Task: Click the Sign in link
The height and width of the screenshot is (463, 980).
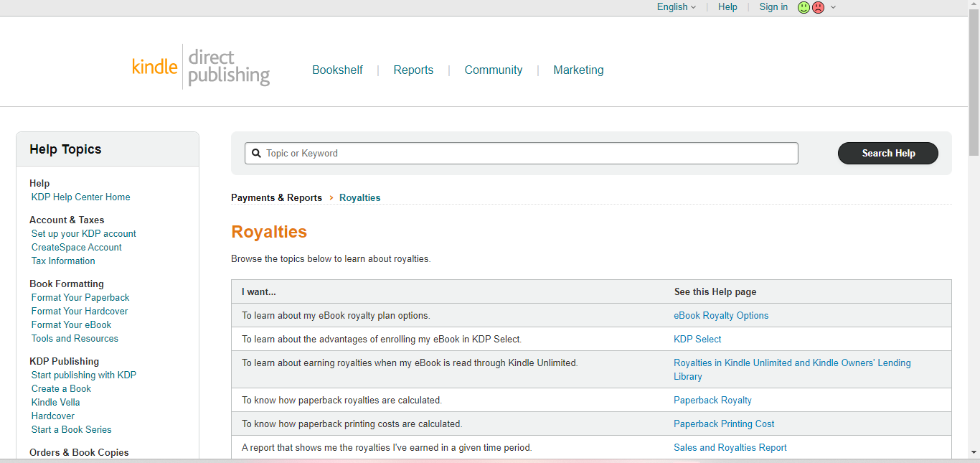Action: 773,7
